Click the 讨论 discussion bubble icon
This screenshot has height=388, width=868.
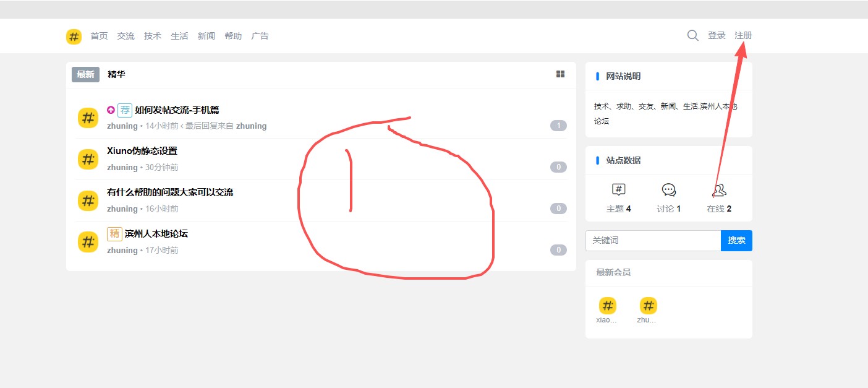tap(668, 190)
